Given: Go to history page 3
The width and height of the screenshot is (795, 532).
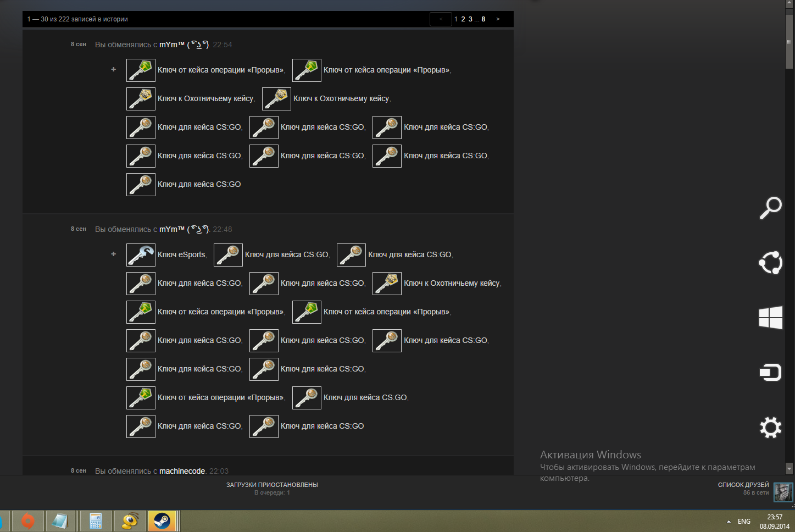Looking at the screenshot, I should (x=470, y=19).
